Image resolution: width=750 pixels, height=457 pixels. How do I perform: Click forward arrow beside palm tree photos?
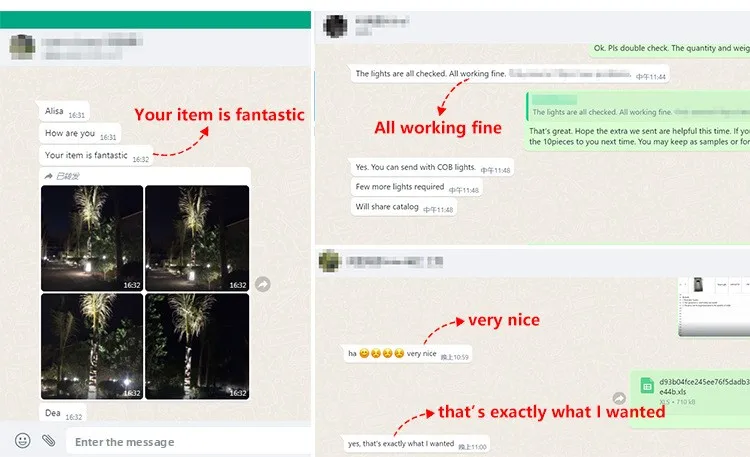coord(263,284)
